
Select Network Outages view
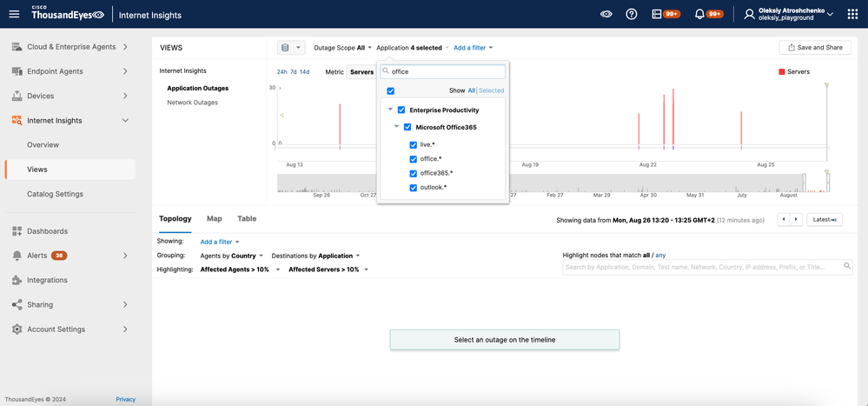192,103
